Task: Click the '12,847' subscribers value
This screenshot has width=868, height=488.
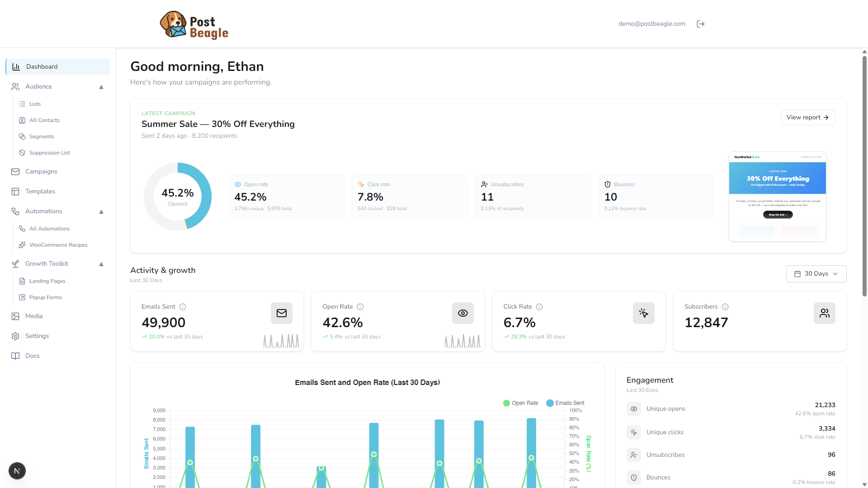Action: pyautogui.click(x=706, y=323)
